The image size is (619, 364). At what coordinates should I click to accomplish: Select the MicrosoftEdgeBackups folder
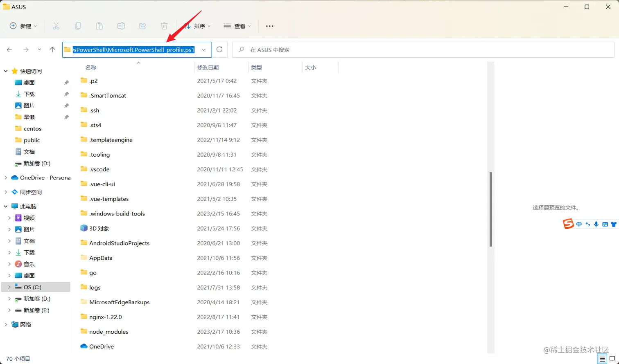[x=115, y=302]
